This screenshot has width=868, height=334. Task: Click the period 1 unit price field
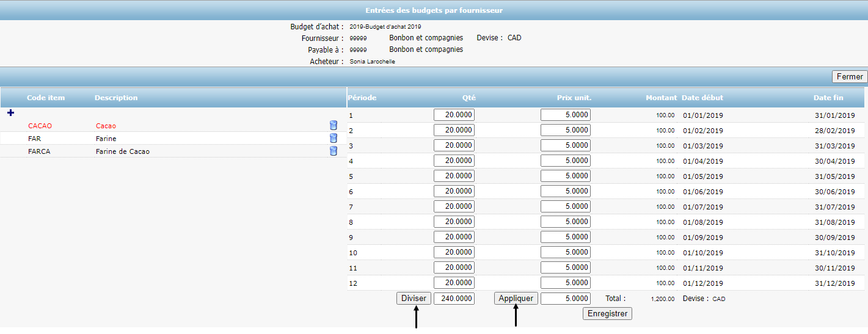(x=565, y=115)
